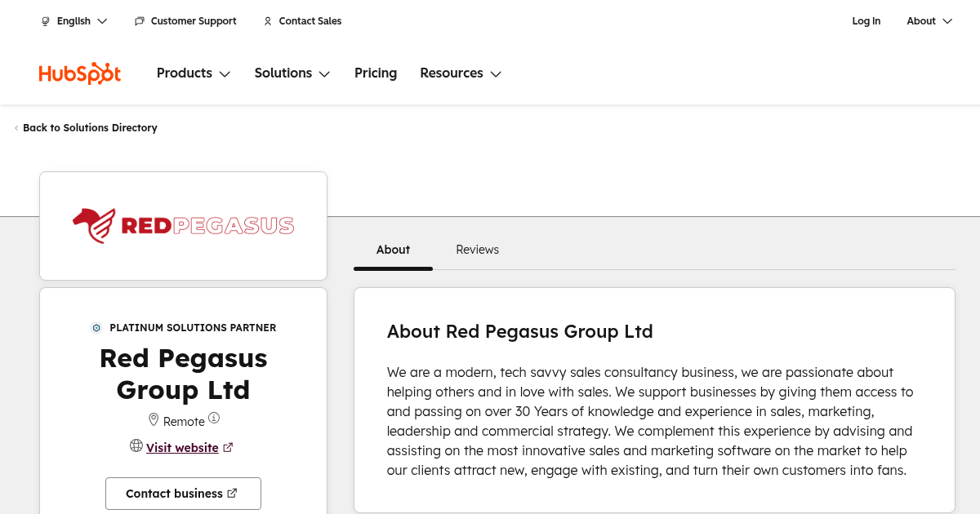Expand the Products menu
The width and height of the screenshot is (980, 514).
194,73
